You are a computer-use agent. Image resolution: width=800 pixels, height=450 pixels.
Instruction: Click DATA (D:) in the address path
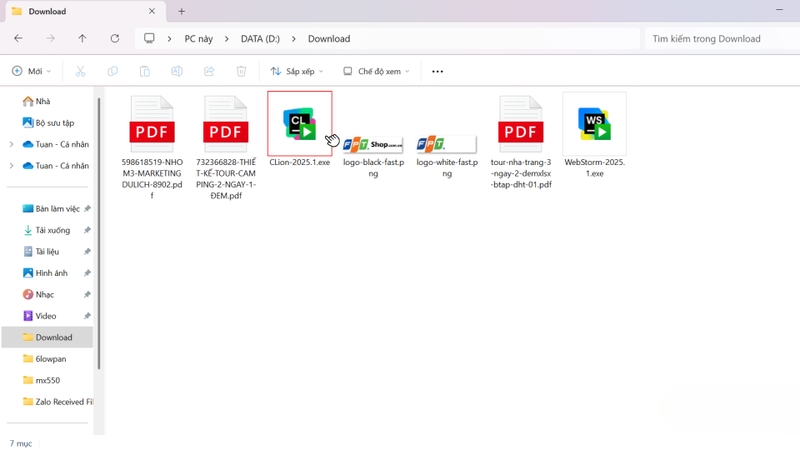point(260,39)
